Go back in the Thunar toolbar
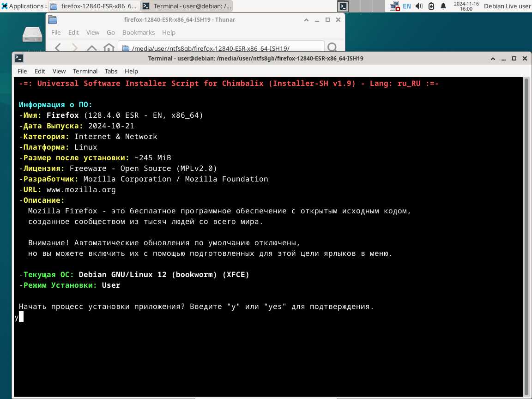The width and height of the screenshot is (532, 399). 58,47
